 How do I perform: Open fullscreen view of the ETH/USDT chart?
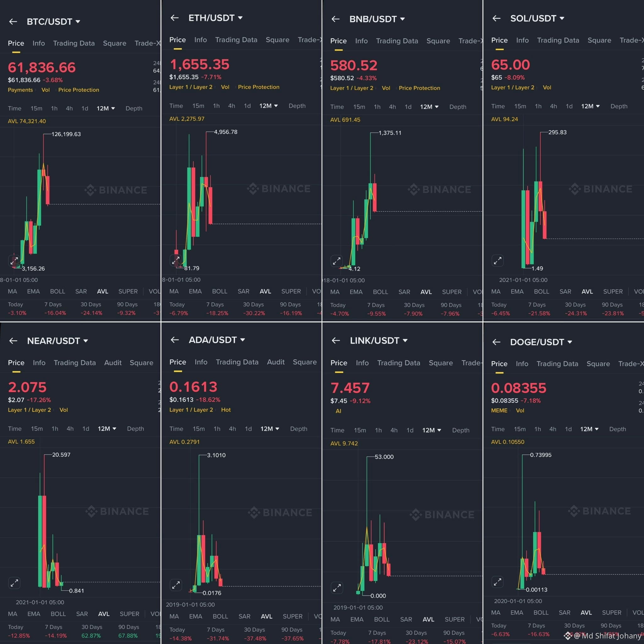pos(176,260)
